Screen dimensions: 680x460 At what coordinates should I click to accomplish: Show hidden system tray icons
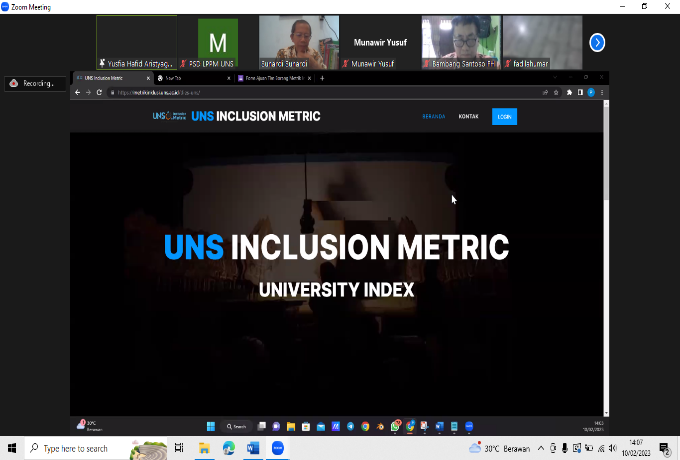(541, 448)
